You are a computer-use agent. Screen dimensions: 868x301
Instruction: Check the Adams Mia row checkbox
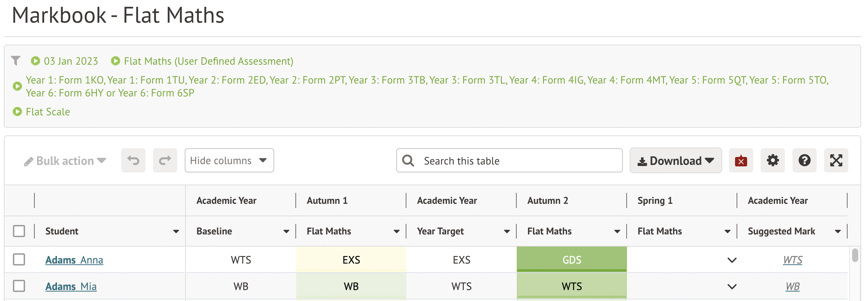coord(19,286)
